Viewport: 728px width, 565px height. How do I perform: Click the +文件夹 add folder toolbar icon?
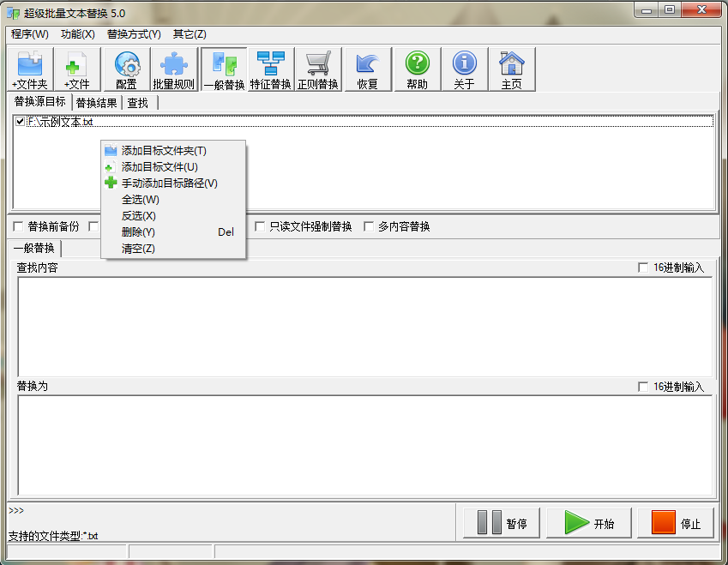pos(30,69)
